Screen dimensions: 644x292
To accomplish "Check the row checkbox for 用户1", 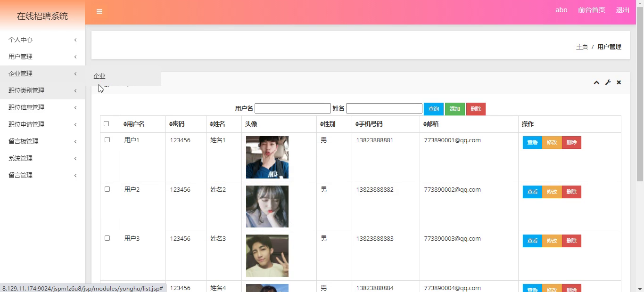I will (x=107, y=140).
